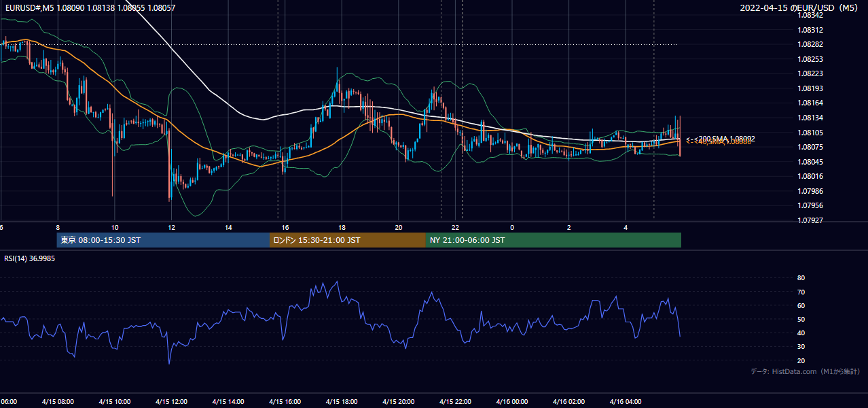
Task: Click RSI scale value 30
Action: pyautogui.click(x=801, y=347)
